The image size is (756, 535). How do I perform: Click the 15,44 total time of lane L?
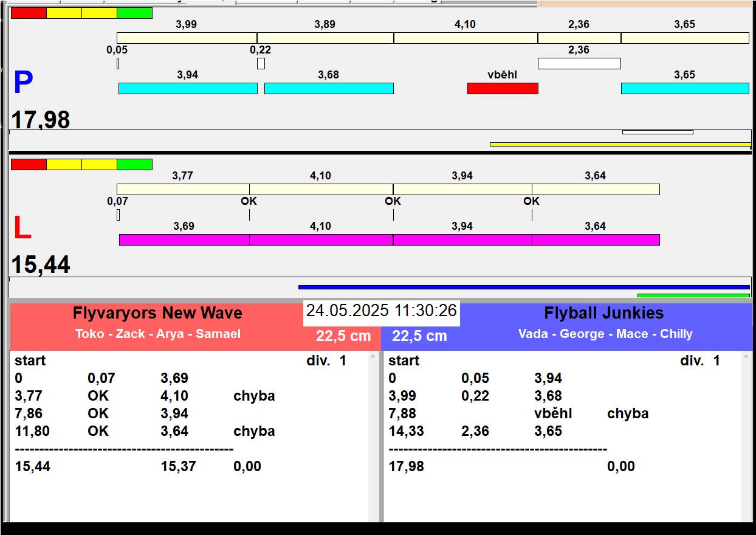coord(41,265)
